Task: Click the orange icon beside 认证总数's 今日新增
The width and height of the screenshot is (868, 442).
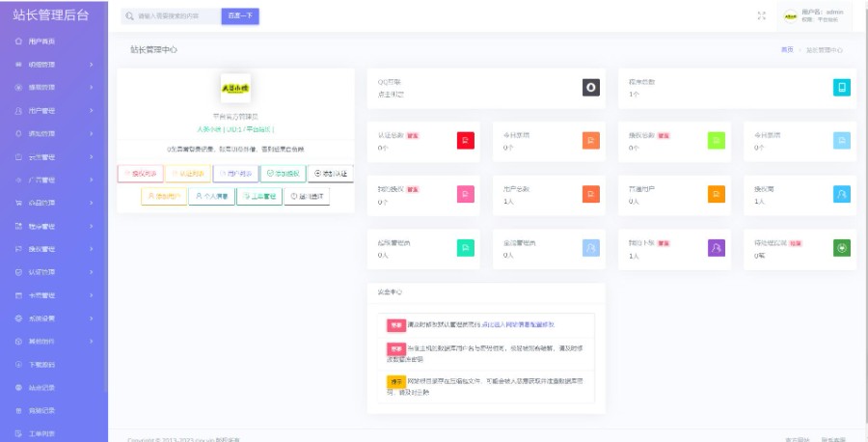Action: coord(591,141)
